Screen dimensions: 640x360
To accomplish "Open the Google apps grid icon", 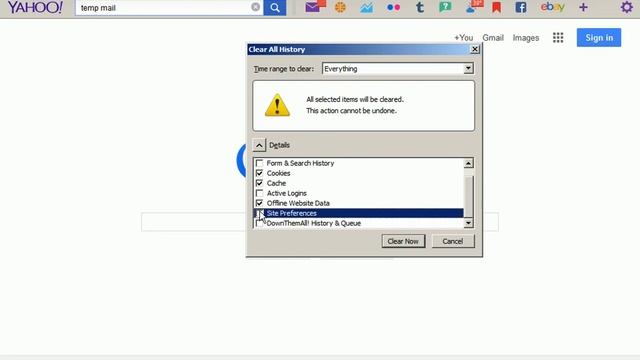I will tap(558, 38).
